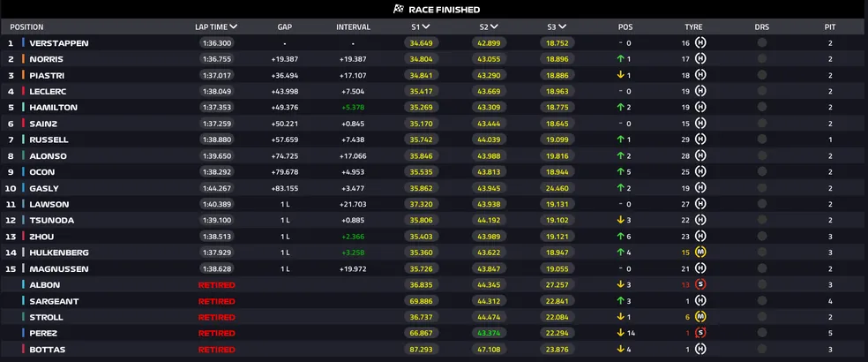Screen dimensions: 868x362
Task: Click the INTERVAL column header
Action: 353,26
